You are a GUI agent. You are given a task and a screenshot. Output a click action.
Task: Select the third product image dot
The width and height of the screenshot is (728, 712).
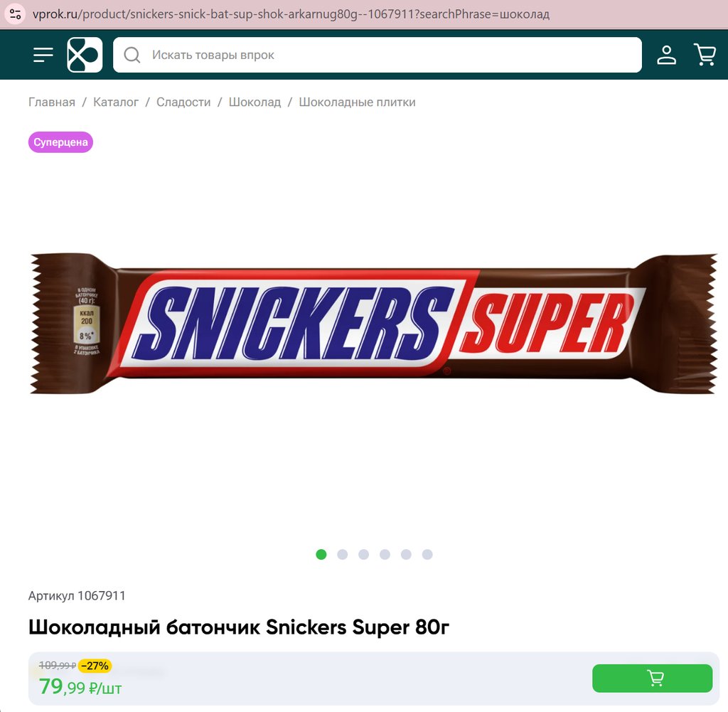363,555
